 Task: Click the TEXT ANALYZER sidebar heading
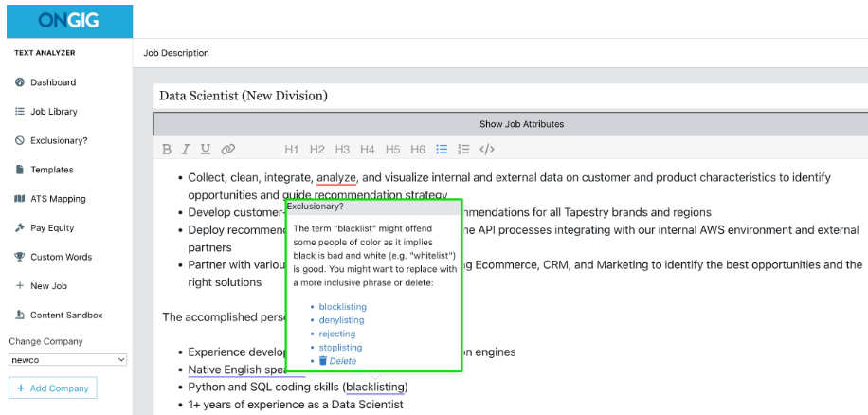45,53
